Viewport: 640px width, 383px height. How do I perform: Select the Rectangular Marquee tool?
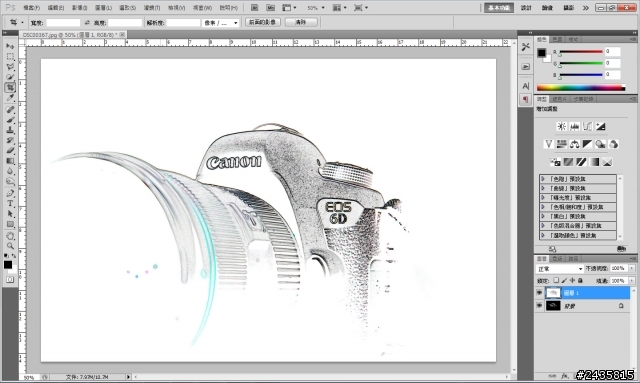[x=10, y=56]
